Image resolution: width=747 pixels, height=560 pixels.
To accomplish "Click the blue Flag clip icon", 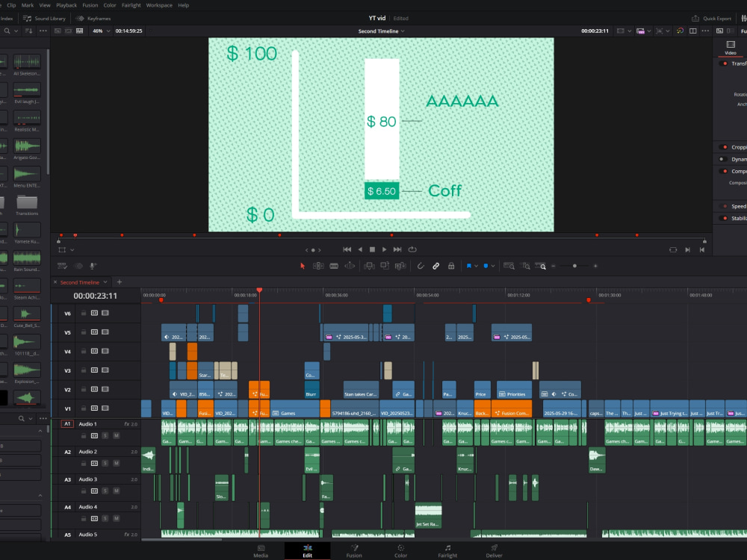I will tap(469, 267).
